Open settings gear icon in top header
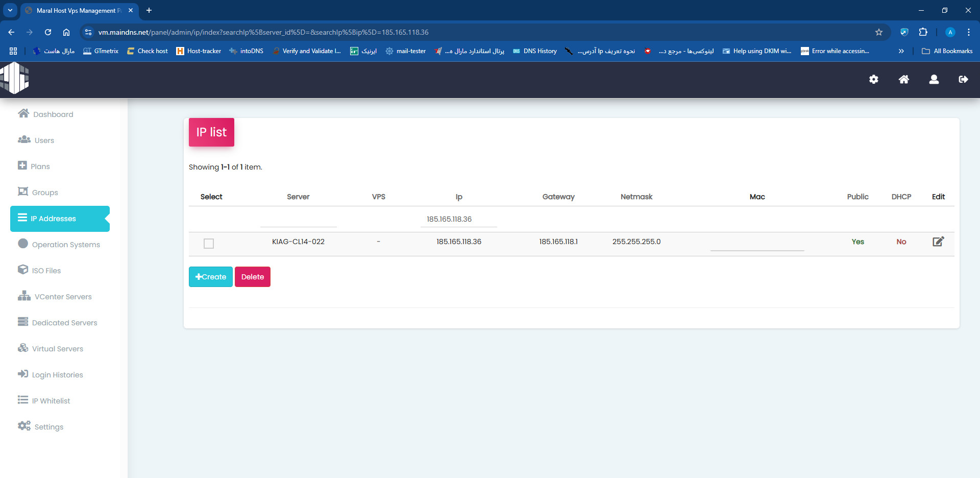The height and width of the screenshot is (478, 980). point(874,79)
